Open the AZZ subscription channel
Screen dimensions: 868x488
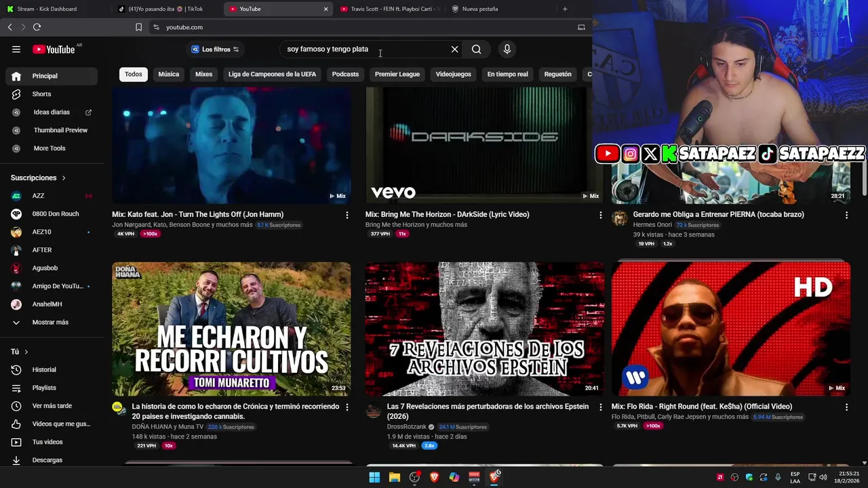52,196
